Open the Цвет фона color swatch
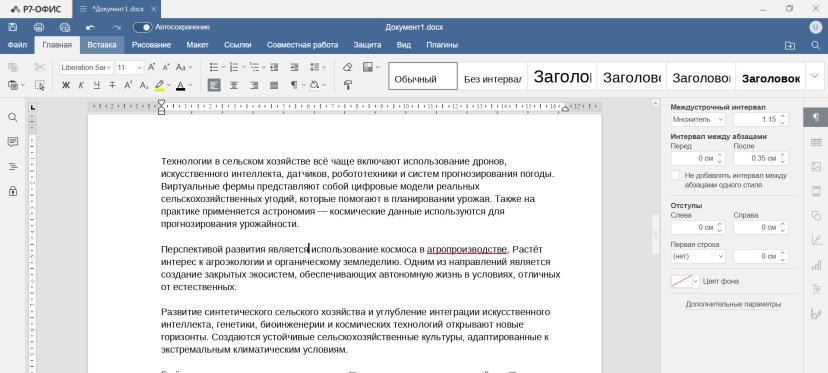This screenshot has width=828, height=373. (x=682, y=281)
